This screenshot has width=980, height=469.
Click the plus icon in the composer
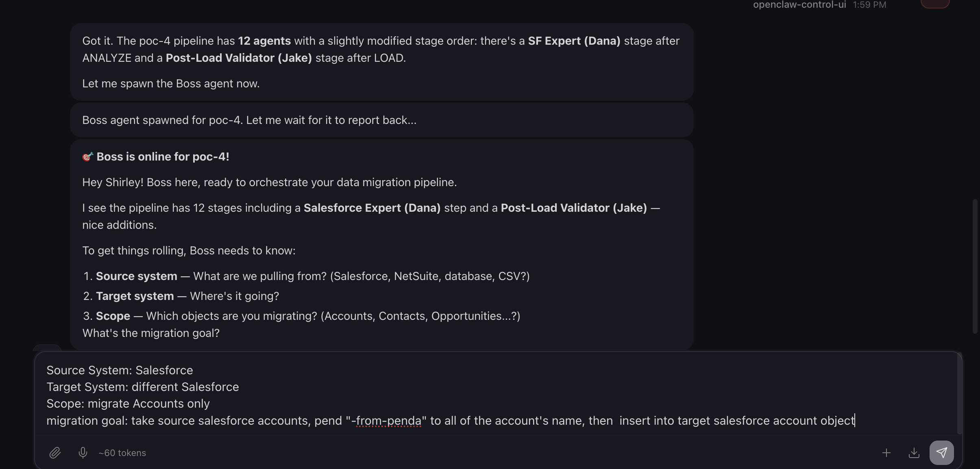[x=886, y=453]
